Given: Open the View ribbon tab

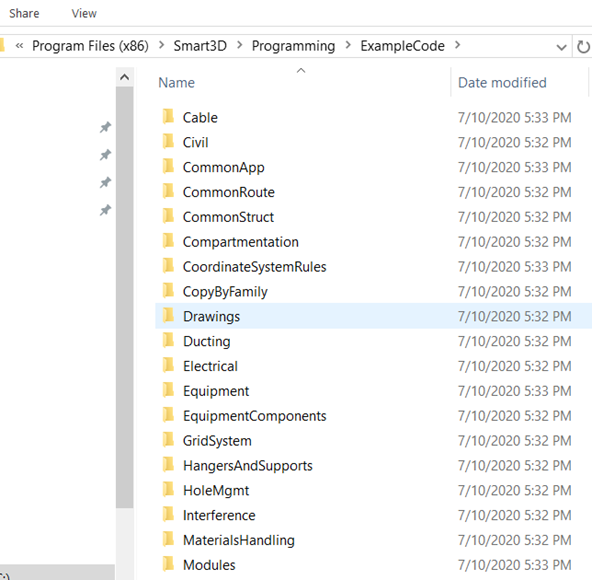Looking at the screenshot, I should pos(84,14).
